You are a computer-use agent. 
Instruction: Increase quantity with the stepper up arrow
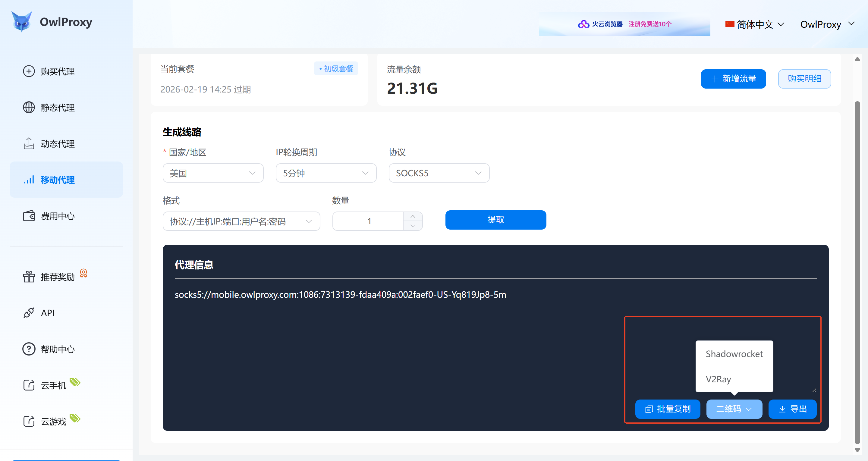pos(413,216)
